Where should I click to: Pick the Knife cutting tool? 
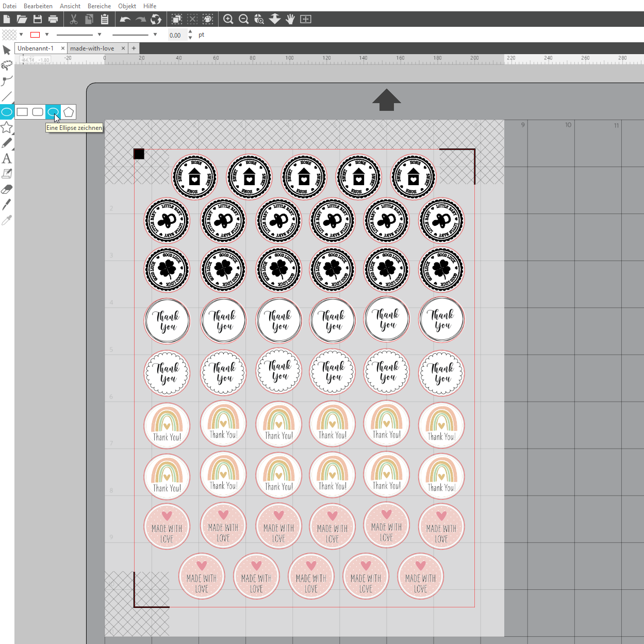point(7,205)
